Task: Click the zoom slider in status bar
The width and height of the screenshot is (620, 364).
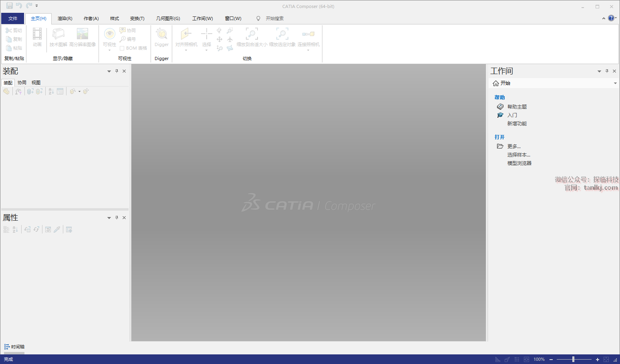Action: click(574, 359)
